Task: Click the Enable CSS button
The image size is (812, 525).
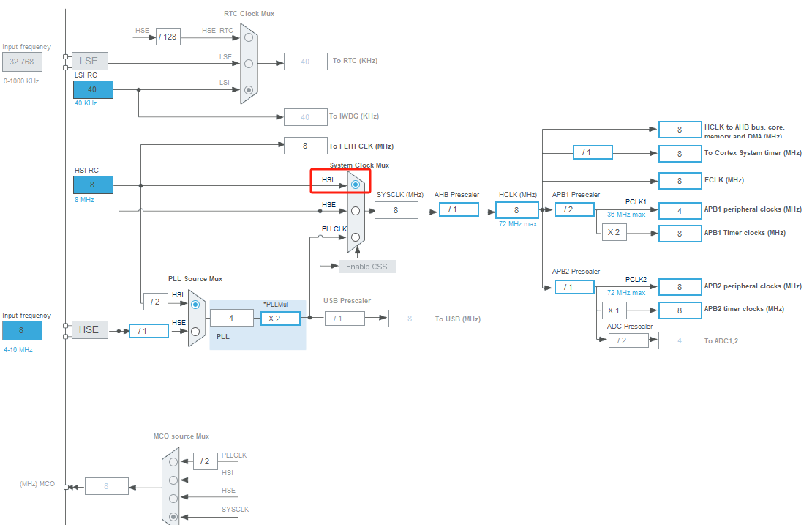Action: [x=366, y=266]
